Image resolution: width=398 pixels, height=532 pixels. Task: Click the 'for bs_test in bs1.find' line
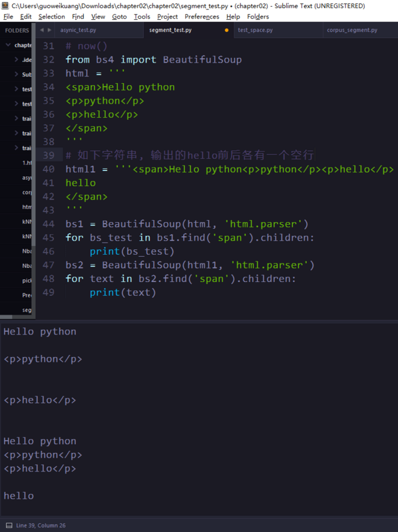[x=190, y=237]
